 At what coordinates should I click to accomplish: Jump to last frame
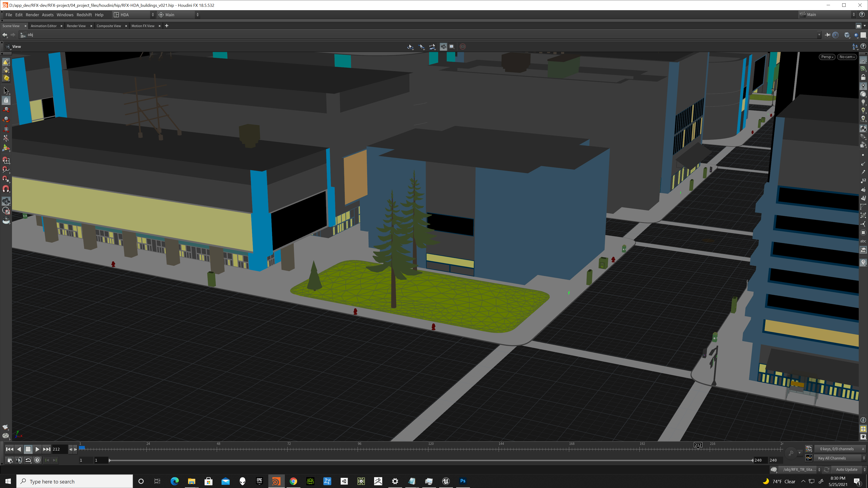[47, 449]
